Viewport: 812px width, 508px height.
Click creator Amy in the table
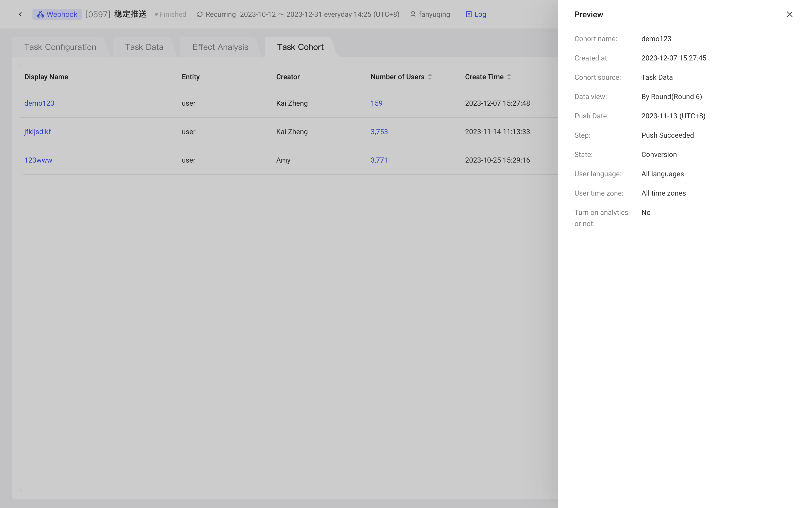coord(283,160)
